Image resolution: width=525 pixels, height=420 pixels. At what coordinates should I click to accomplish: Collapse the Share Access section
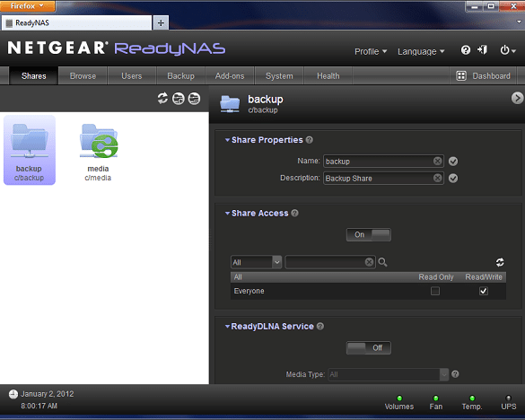click(227, 213)
